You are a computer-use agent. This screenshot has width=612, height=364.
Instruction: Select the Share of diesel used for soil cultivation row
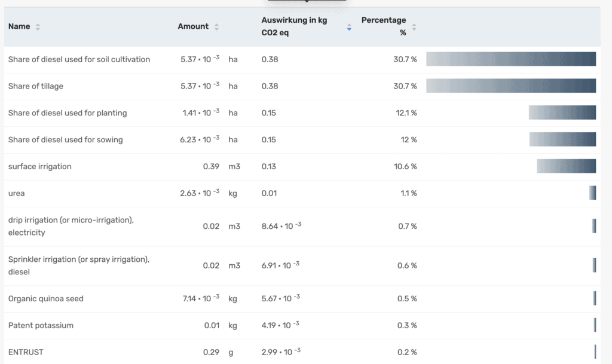[x=79, y=59]
